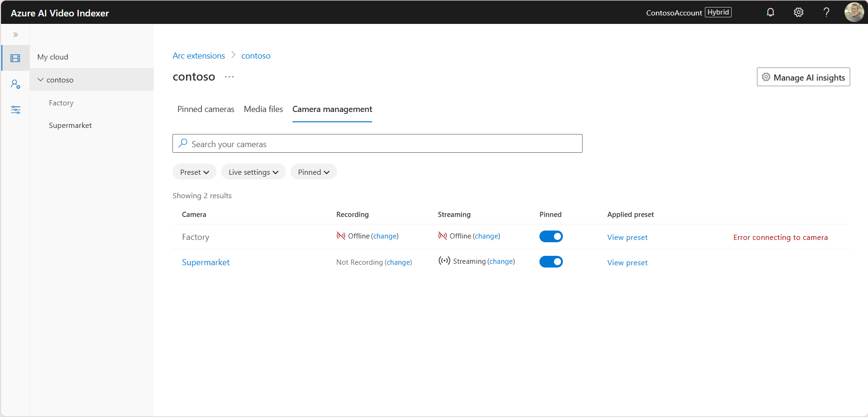Open the model settings sliders icon
Viewport: 868px width, 417px height.
click(15, 110)
